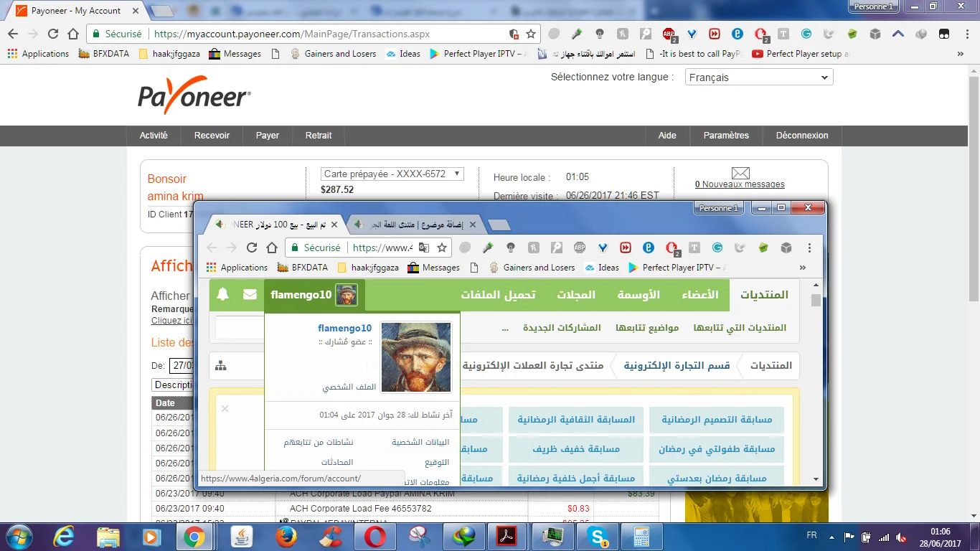Open the 'مسابقة خفيف ظريف' link
The image size is (980, 551).
576,449
